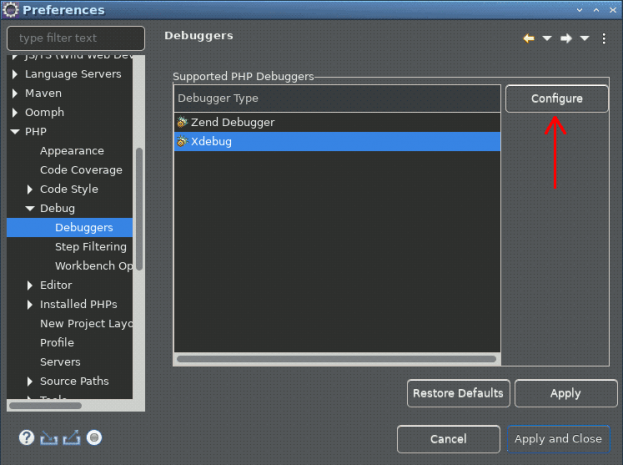Click the Apply button
The image size is (623, 465).
[566, 393]
